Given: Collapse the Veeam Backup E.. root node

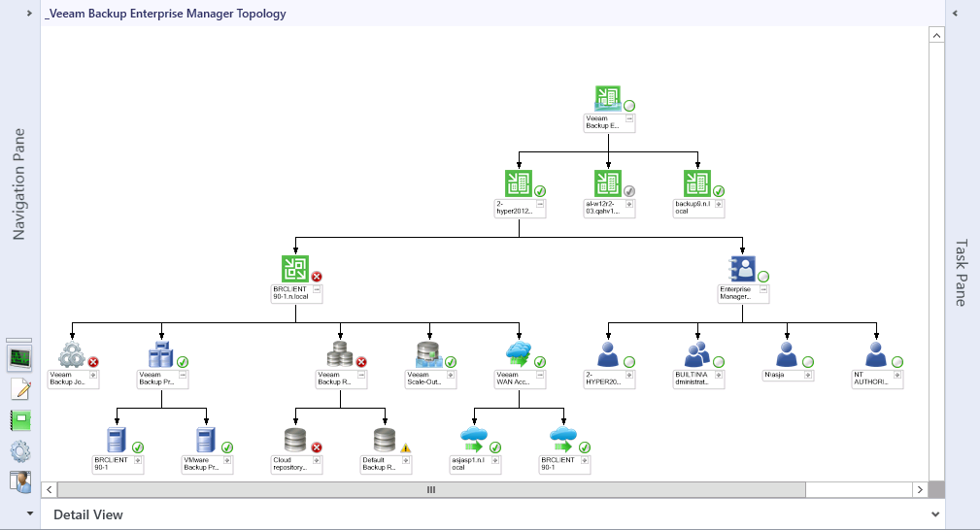Looking at the screenshot, I should tap(629, 118).
